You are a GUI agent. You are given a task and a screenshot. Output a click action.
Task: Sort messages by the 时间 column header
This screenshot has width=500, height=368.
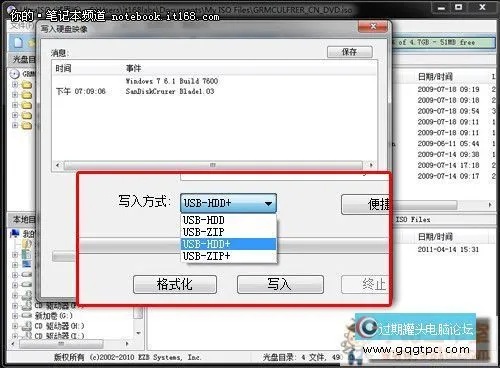[x=63, y=68]
